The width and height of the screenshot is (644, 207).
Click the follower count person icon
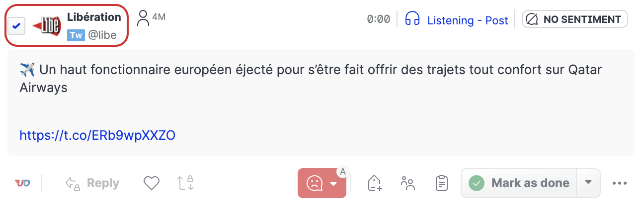click(143, 18)
